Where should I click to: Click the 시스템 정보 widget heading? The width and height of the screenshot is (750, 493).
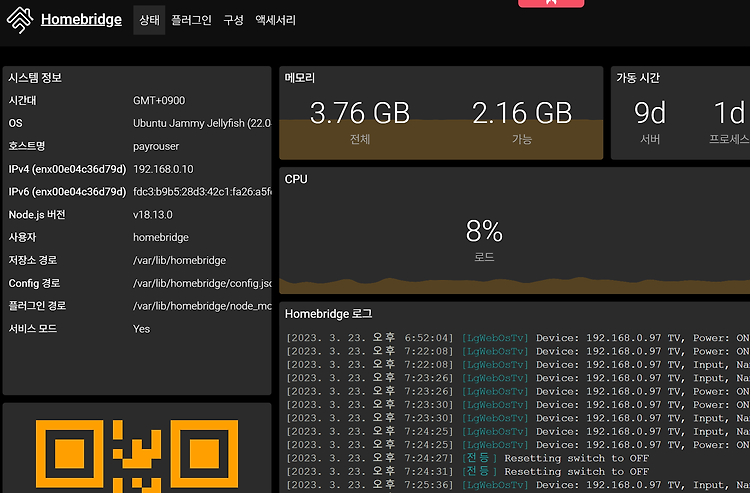coord(35,77)
